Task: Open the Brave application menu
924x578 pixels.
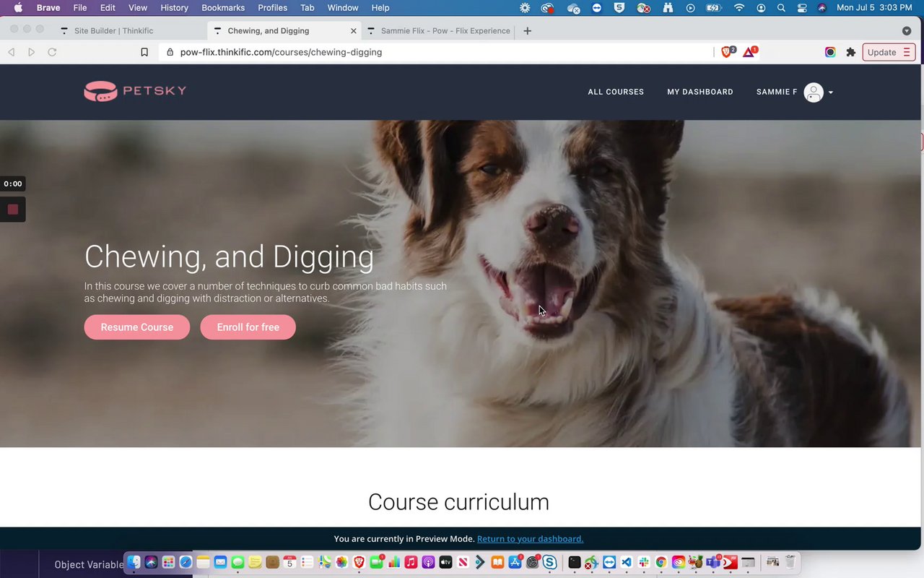Action: [x=48, y=8]
